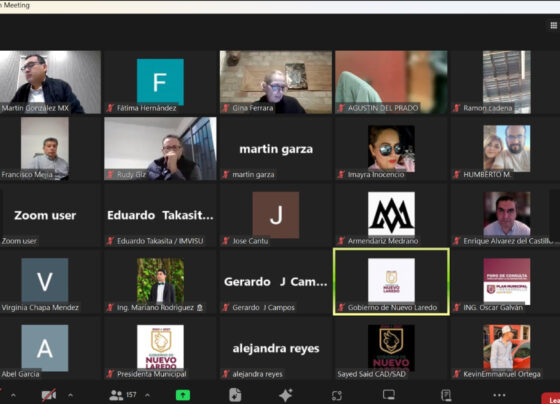The image size is (560, 404).
Task: Open the participants panel showing 157
Action: [123, 395]
